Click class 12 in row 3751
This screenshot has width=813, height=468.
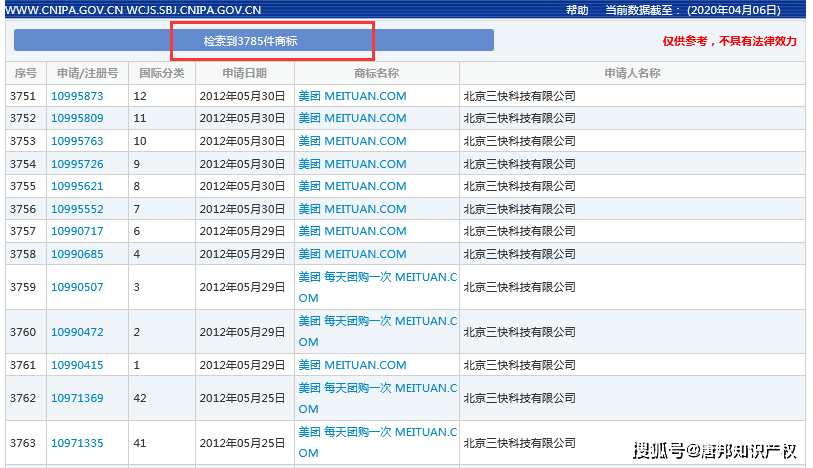point(140,96)
